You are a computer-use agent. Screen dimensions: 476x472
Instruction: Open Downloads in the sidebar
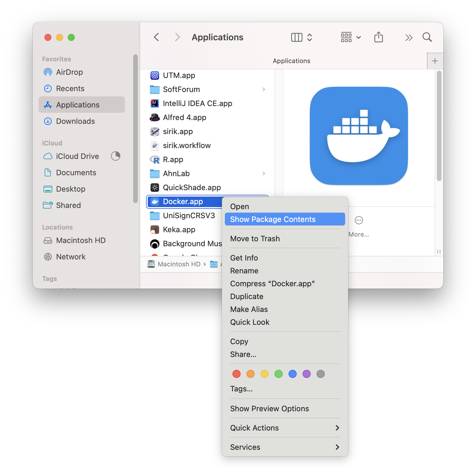(x=75, y=121)
